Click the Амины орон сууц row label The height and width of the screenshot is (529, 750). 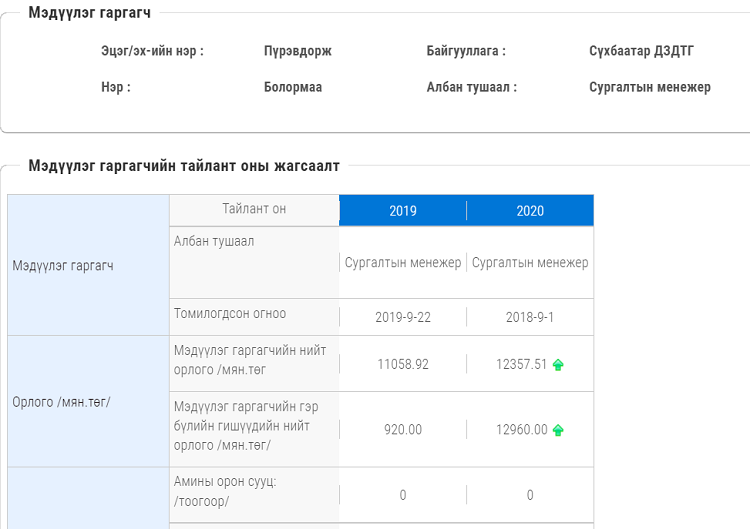224,492
